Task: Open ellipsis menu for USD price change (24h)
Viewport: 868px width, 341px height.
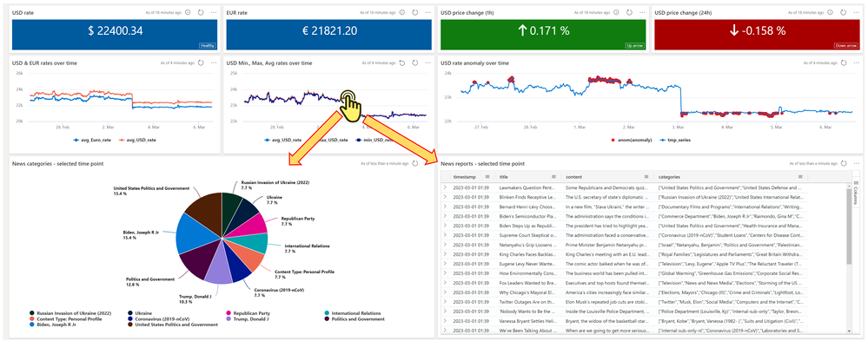Action: 857,11
